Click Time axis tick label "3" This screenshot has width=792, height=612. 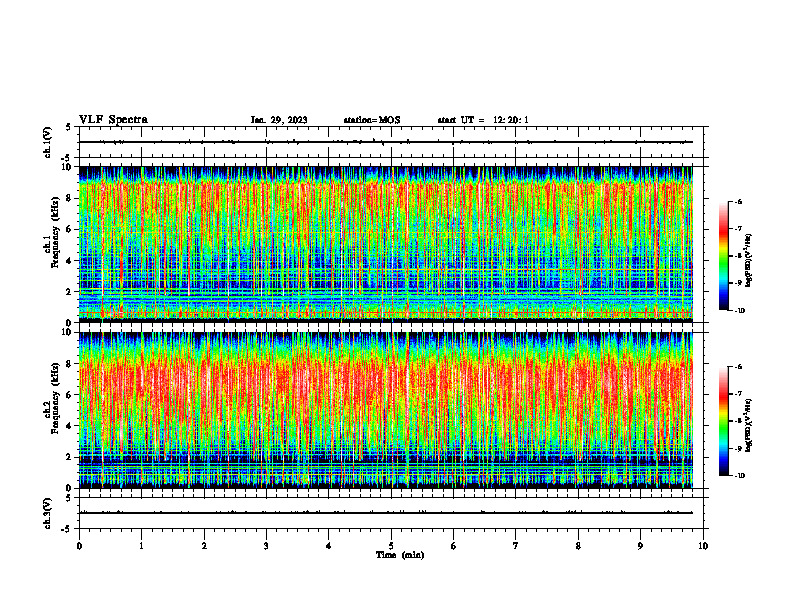266,546
